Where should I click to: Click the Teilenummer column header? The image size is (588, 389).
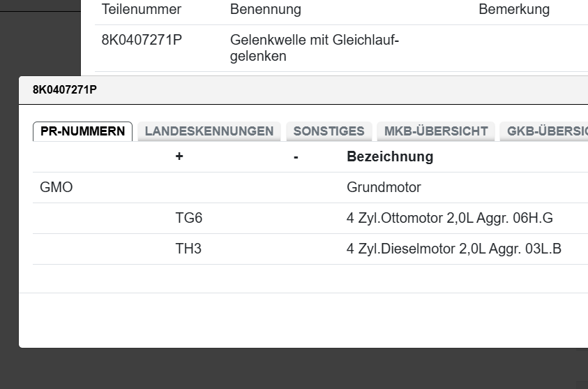(142, 10)
